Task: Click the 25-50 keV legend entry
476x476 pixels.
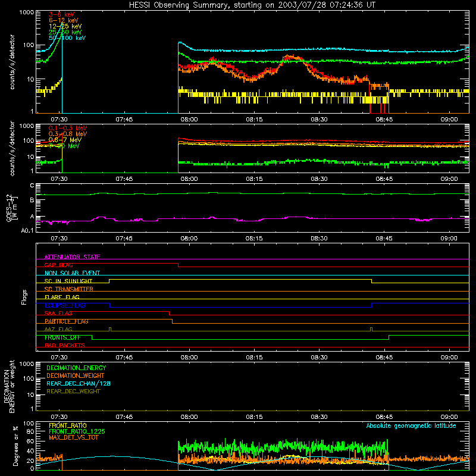Action: (x=65, y=32)
